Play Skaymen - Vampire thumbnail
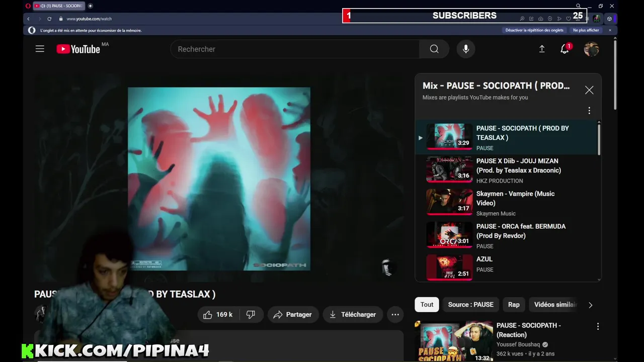 coord(449,202)
